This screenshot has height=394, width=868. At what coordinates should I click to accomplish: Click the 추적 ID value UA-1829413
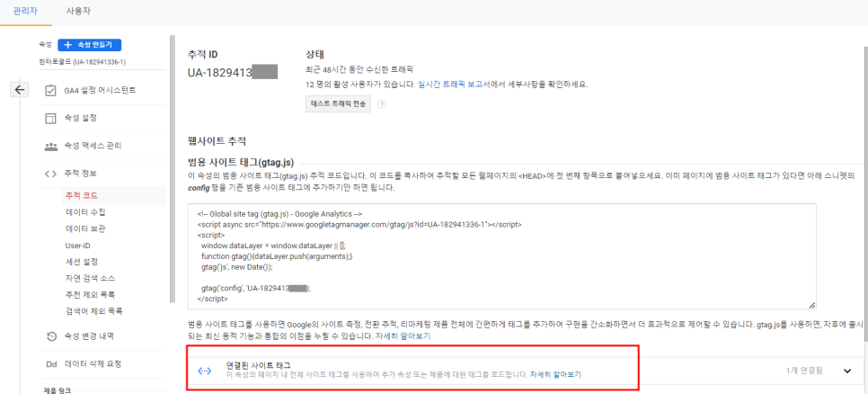(233, 72)
